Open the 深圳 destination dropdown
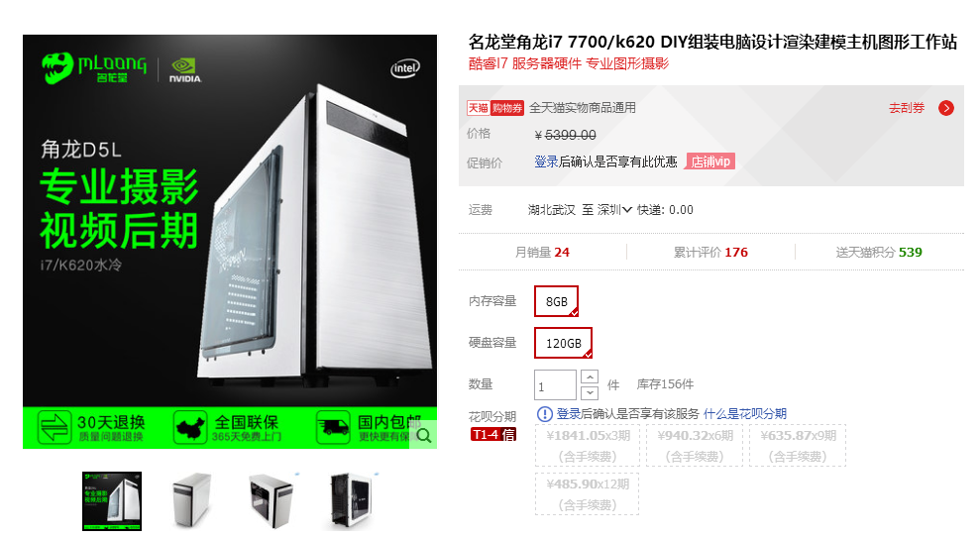 click(x=614, y=210)
